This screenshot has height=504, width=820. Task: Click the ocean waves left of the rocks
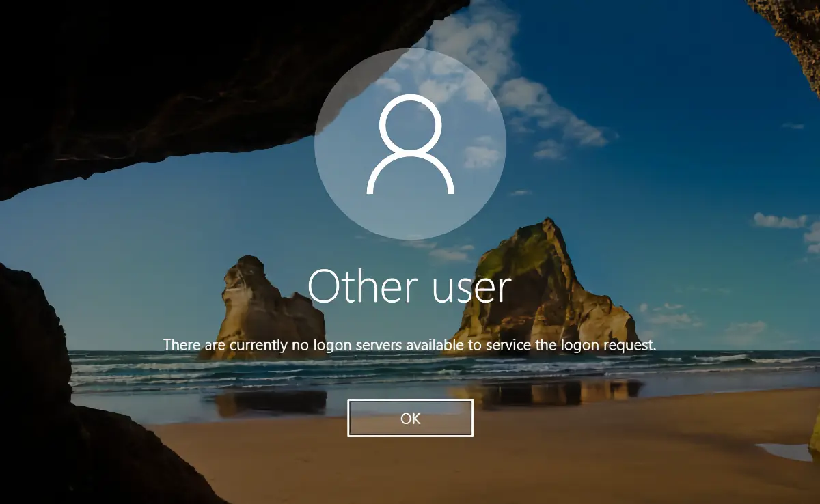[137, 369]
